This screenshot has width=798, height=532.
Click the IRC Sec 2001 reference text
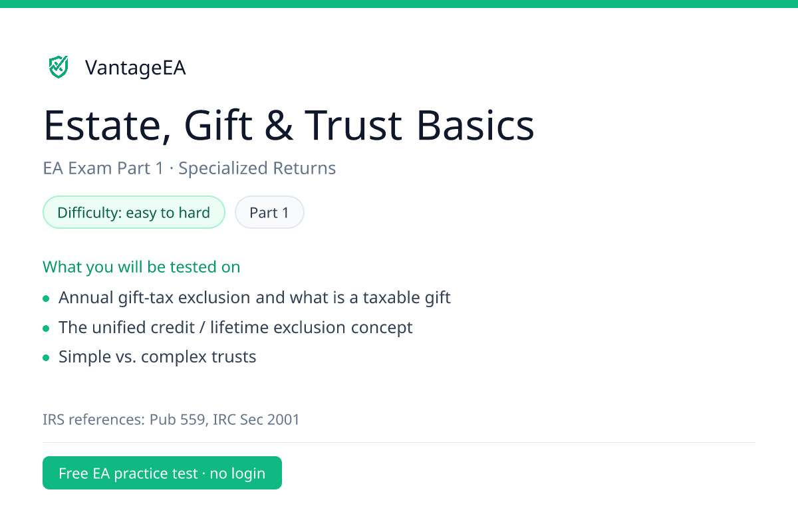click(x=256, y=420)
